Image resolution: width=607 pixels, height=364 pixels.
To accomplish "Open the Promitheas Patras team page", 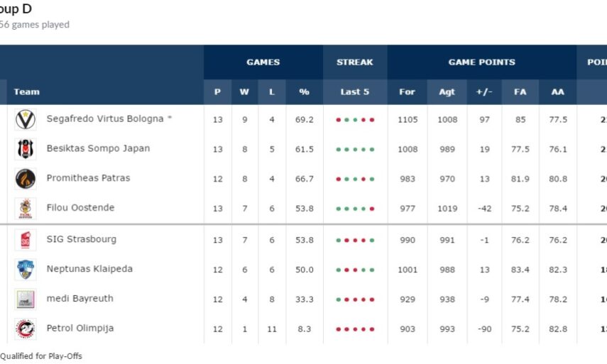I will [x=88, y=178].
